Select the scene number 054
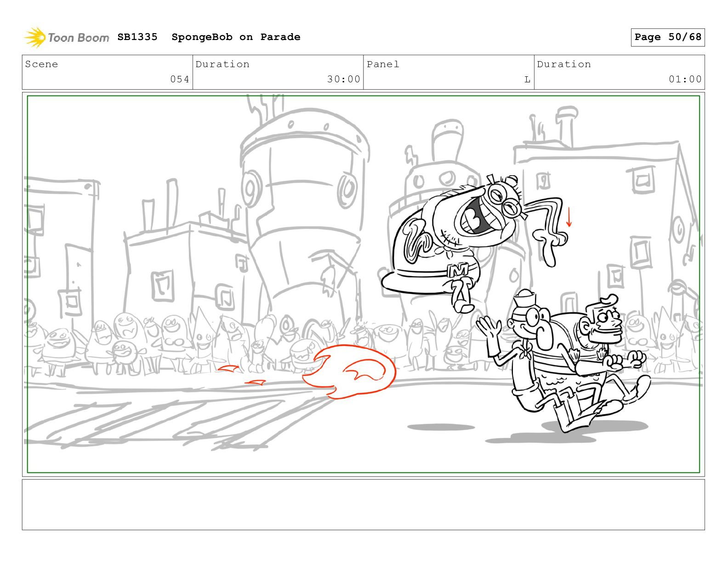Screen dimensions: 728x563 [x=180, y=79]
